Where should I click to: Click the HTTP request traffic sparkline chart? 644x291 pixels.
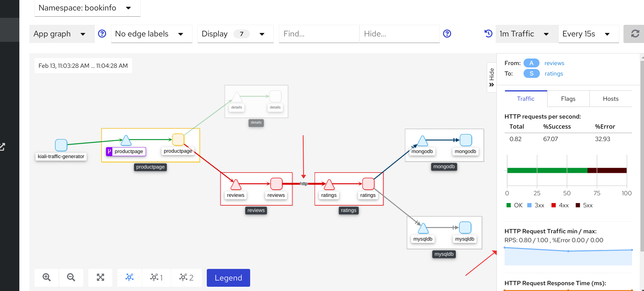click(568, 256)
